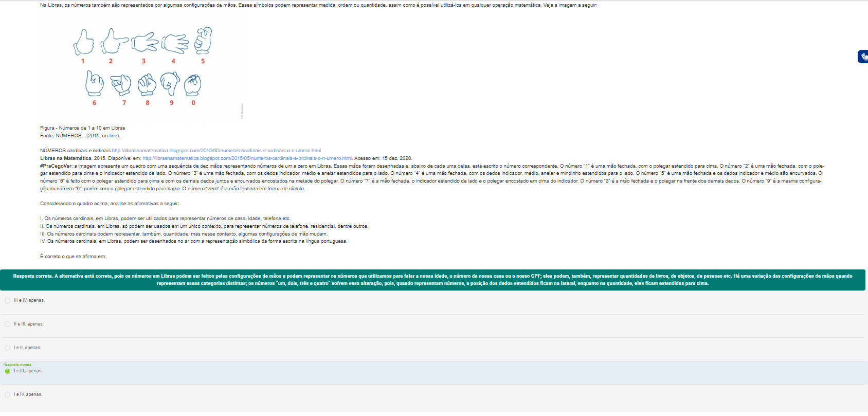Choose the "II e III, apenas." radio button
868x416 pixels.
tap(7, 324)
